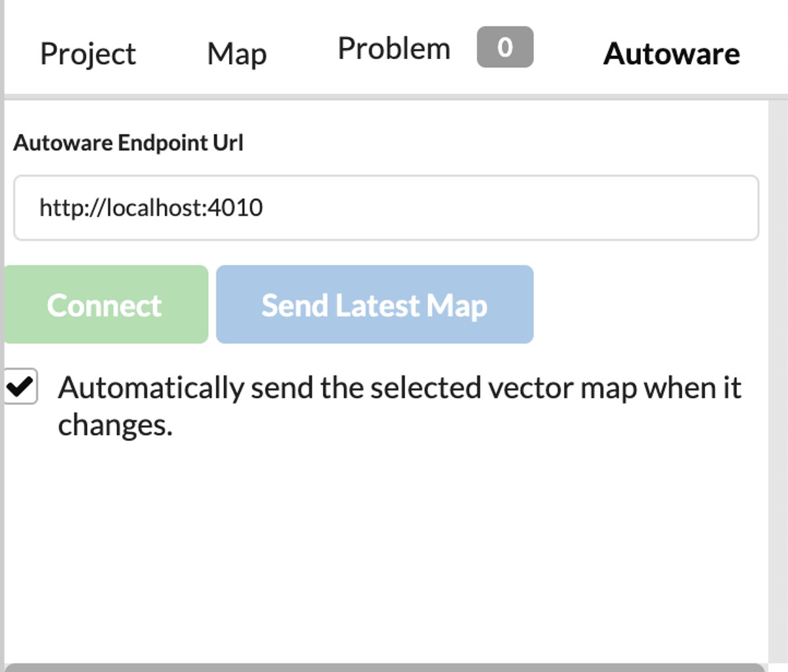The image size is (788, 672).
Task: Switch to the Project tab
Action: pos(88,54)
